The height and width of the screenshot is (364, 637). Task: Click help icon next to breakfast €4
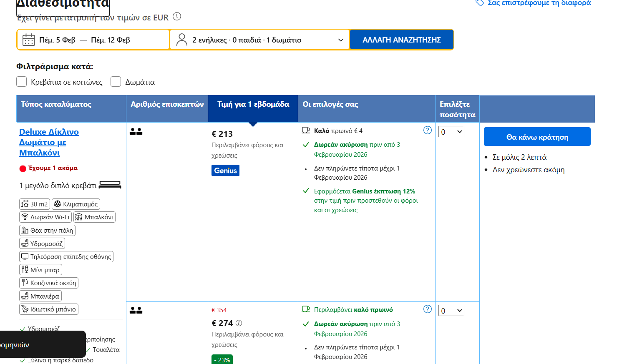click(427, 130)
